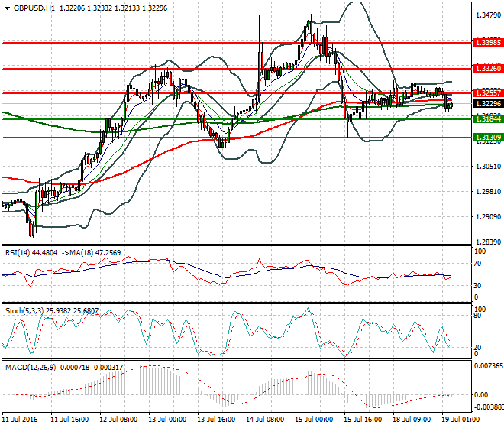
Task: Click the GBPUSD,H1 chart title text
Action: tap(34, 8)
